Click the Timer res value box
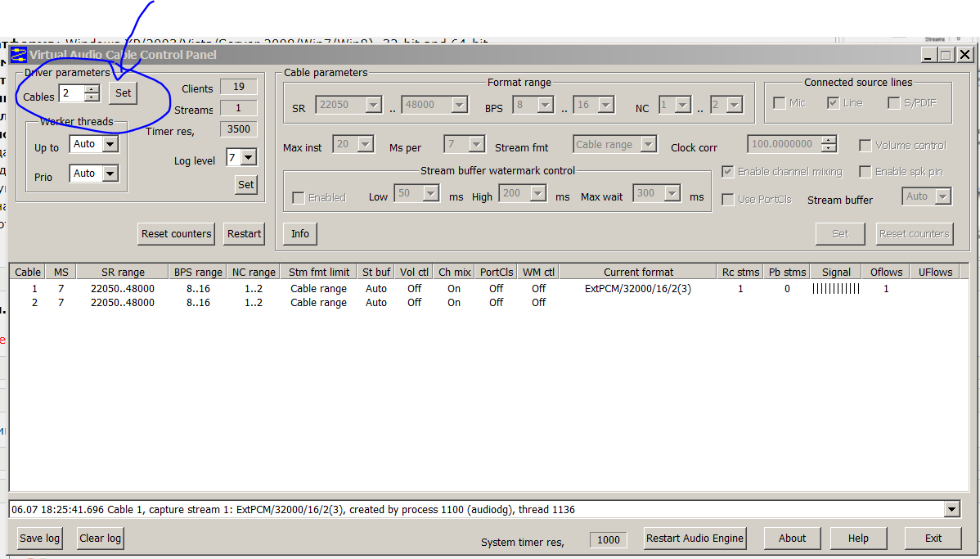 click(x=238, y=129)
